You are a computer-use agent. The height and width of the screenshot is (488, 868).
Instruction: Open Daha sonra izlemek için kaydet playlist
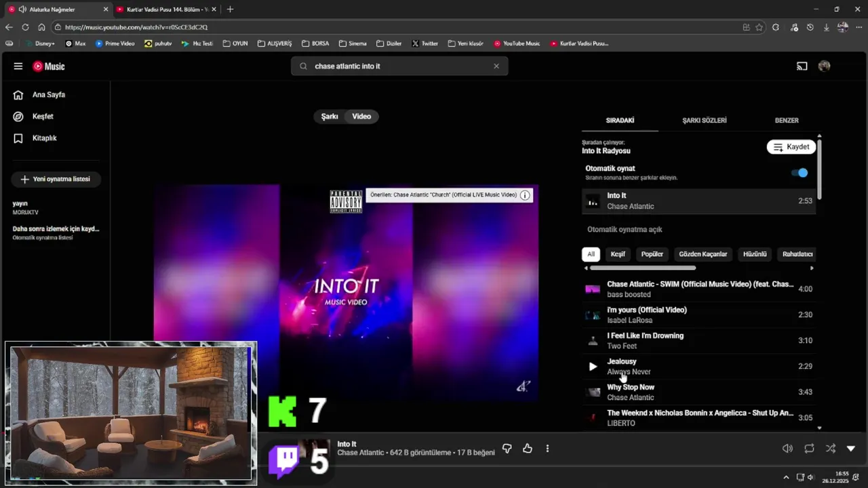(56, 233)
